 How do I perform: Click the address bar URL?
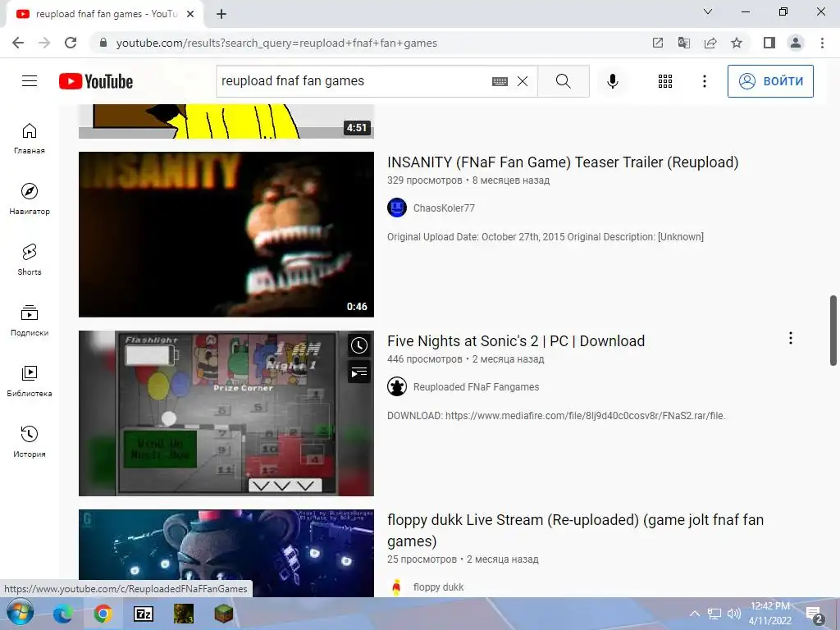(x=276, y=43)
